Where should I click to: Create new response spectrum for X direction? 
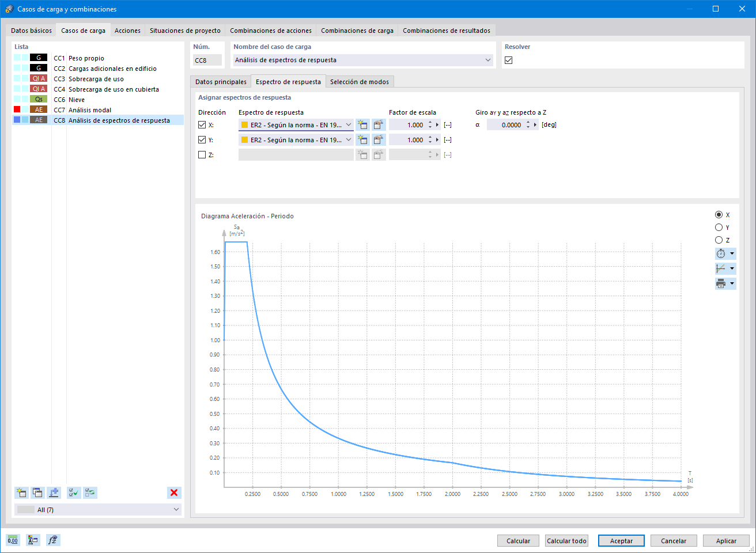pos(362,125)
